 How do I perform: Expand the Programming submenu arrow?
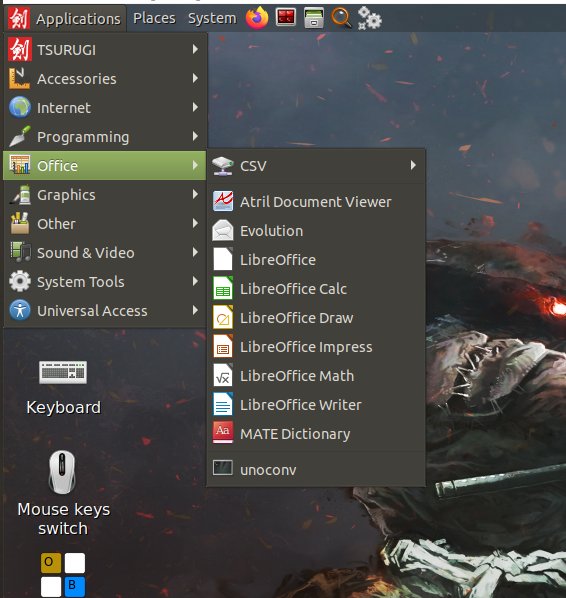click(195, 136)
